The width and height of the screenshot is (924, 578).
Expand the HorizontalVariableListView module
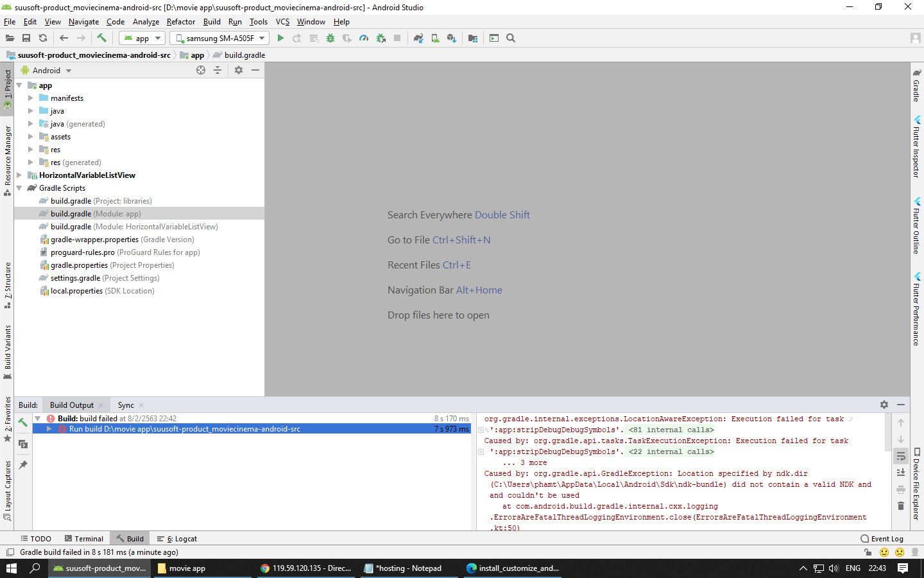(x=19, y=175)
